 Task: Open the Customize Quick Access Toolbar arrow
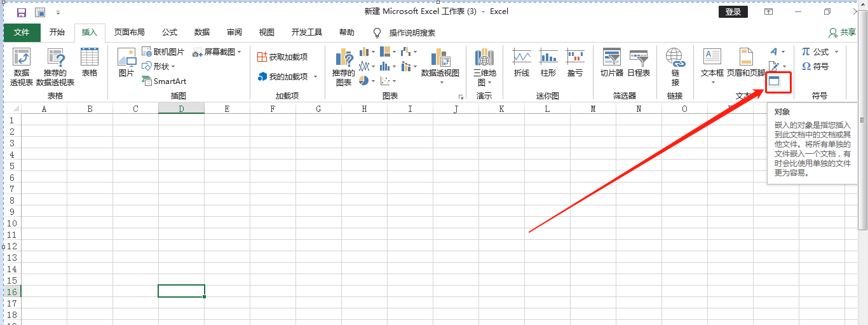(58, 12)
